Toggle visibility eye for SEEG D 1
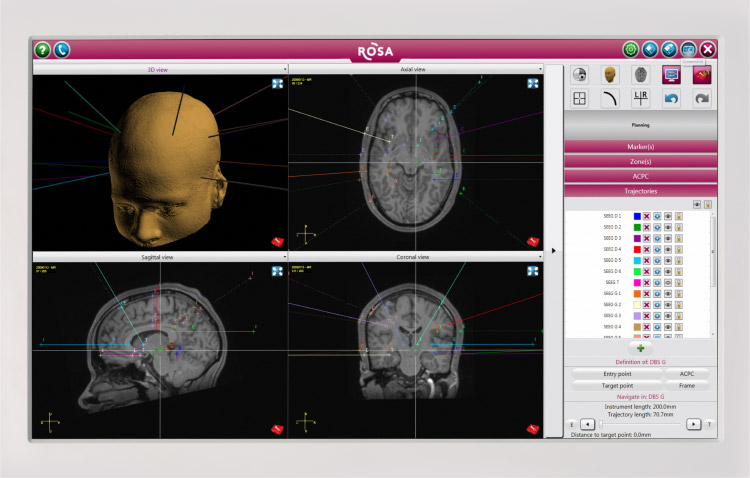The width and height of the screenshot is (750, 478). (668, 216)
